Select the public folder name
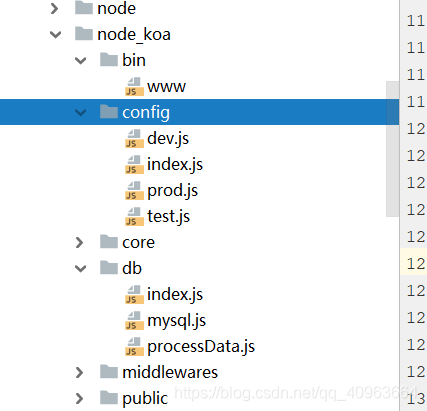Screen dimensions: 427x411 [145, 399]
